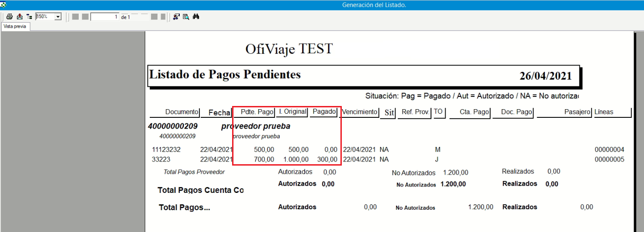Click the I. Original column header

click(293, 112)
